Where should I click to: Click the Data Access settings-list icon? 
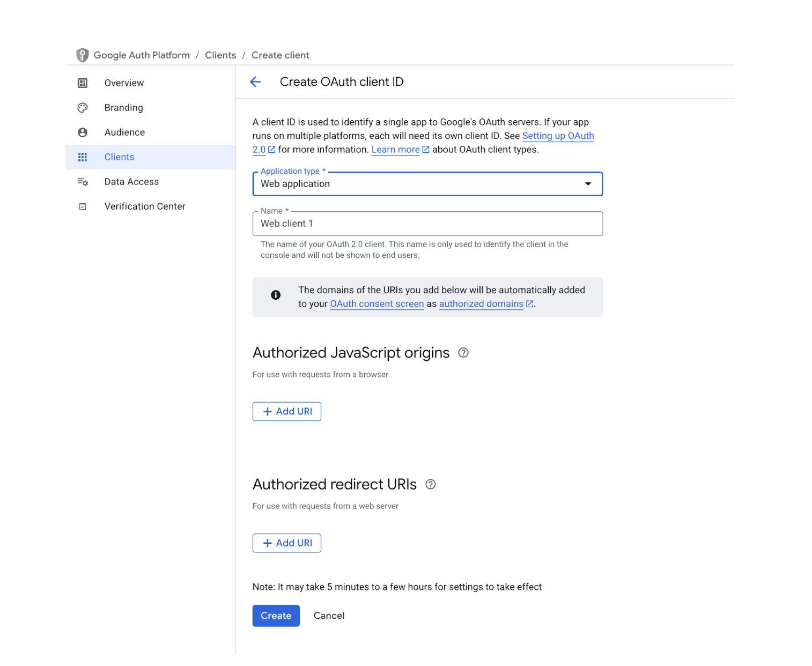coord(83,182)
